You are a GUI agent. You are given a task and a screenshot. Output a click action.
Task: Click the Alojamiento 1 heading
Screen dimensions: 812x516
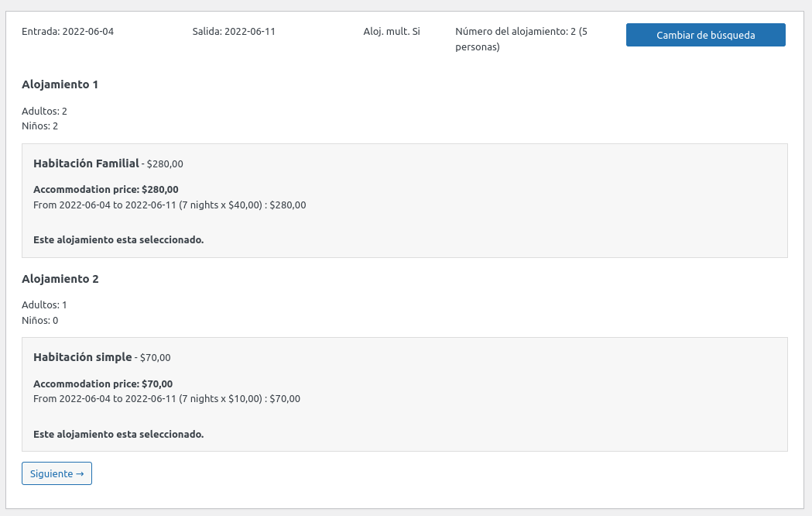pos(61,84)
